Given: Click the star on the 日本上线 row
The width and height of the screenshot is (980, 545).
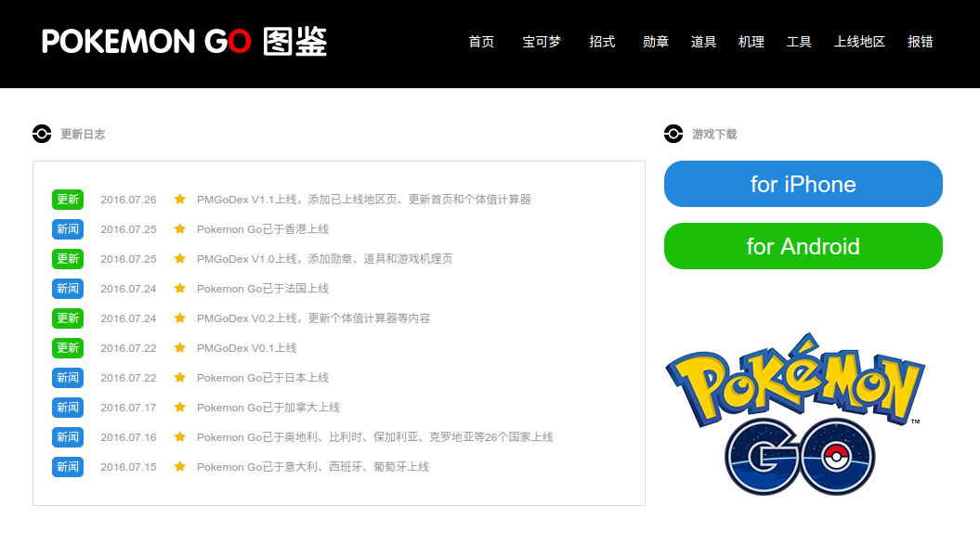Looking at the screenshot, I should (x=180, y=377).
